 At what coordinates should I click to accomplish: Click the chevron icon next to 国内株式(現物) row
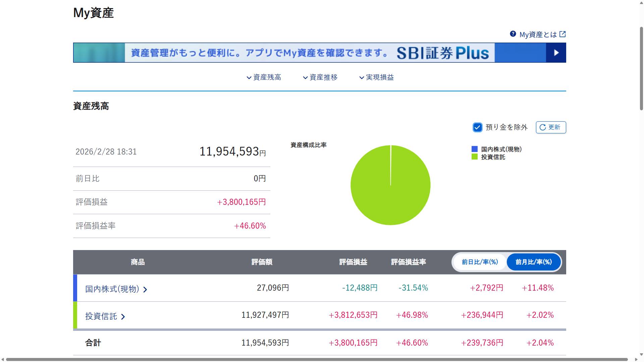pyautogui.click(x=146, y=289)
